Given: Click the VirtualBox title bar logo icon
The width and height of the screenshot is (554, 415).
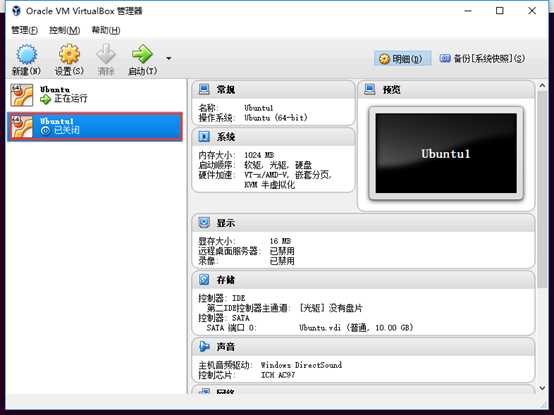Looking at the screenshot, I should pos(16,11).
